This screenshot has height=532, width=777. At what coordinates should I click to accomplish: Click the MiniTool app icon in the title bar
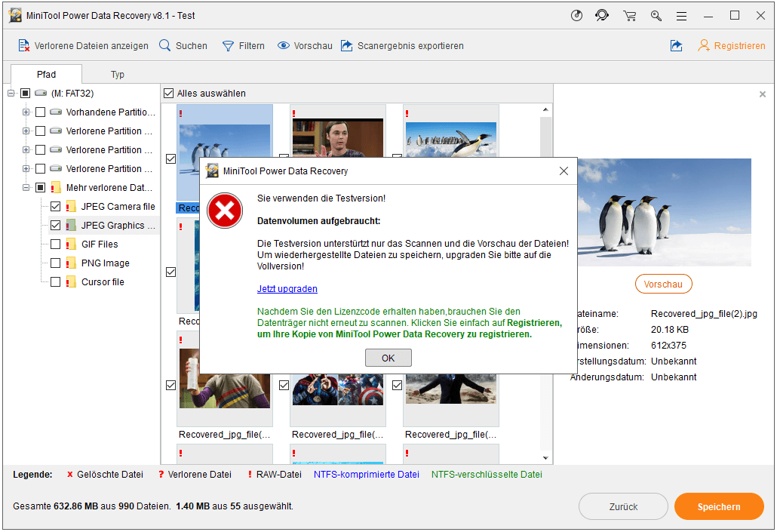click(x=15, y=15)
